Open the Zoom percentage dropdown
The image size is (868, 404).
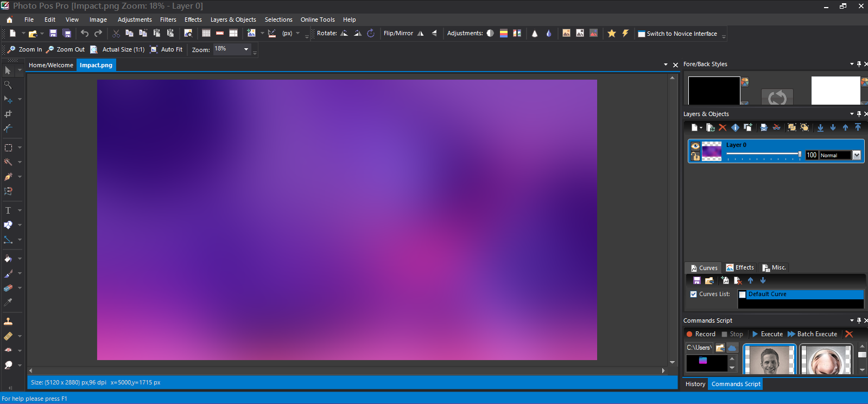click(246, 49)
